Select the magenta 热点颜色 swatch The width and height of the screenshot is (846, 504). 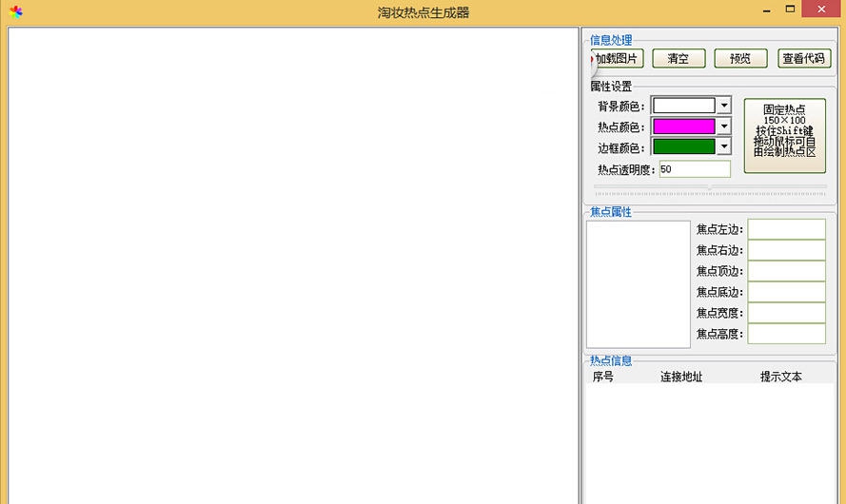[x=683, y=126]
